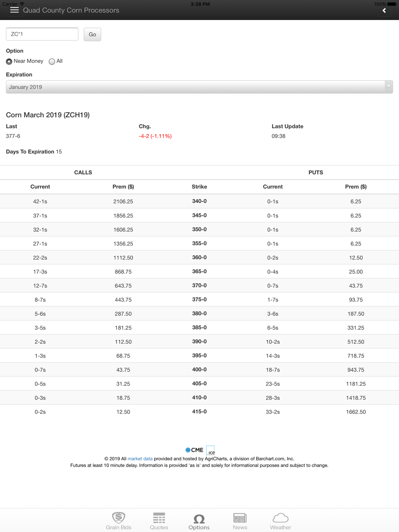This screenshot has width=399, height=532.
Task: Select strike 385-0
Action: point(199,327)
